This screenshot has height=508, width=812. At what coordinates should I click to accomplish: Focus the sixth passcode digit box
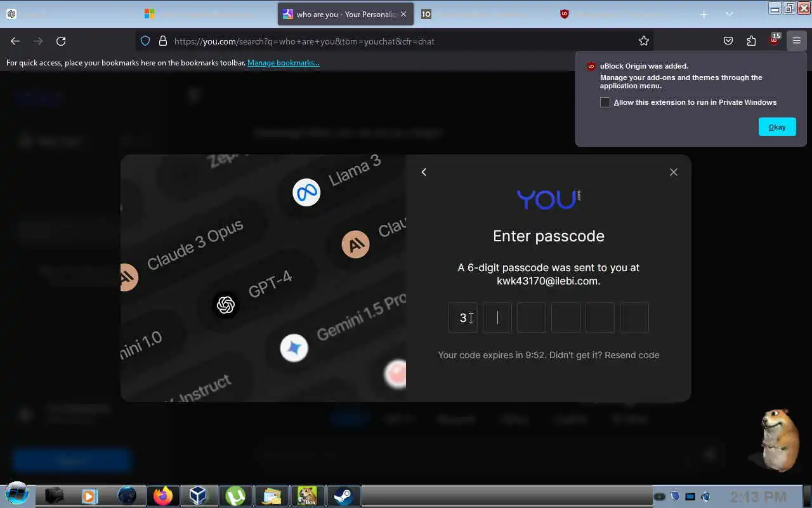(634, 317)
